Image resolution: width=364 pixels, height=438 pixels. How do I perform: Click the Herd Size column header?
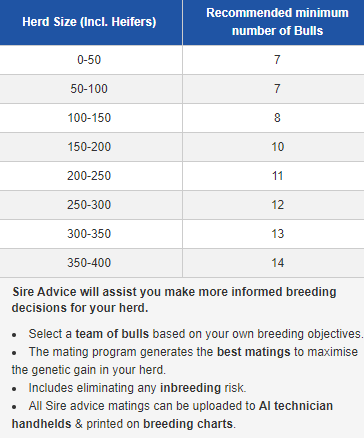click(x=91, y=22)
